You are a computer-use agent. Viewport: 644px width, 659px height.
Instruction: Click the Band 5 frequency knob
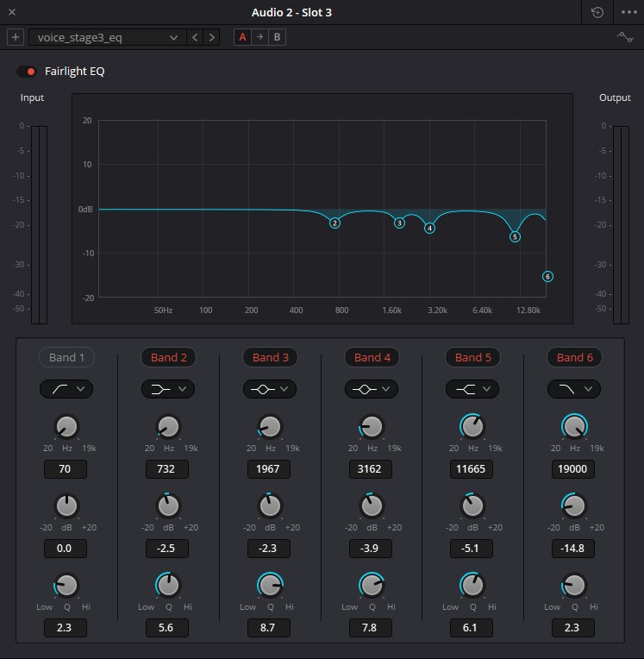pos(472,425)
